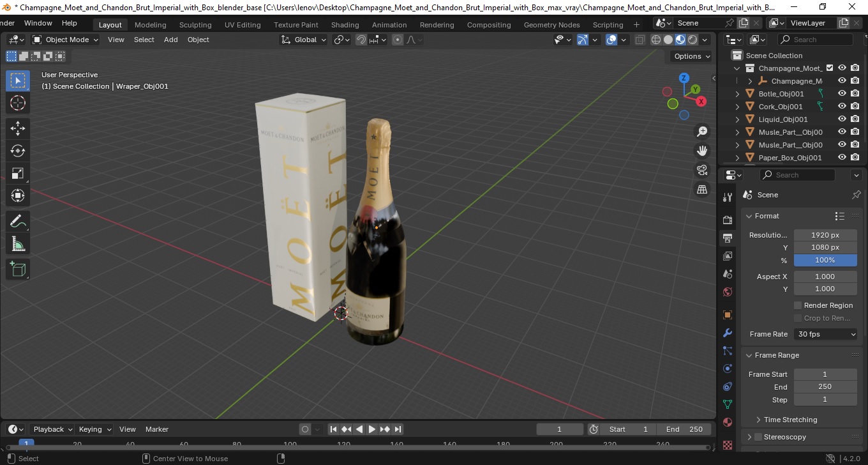Image resolution: width=868 pixels, height=465 pixels.
Task: Open the Object properties tab
Action: 728,315
